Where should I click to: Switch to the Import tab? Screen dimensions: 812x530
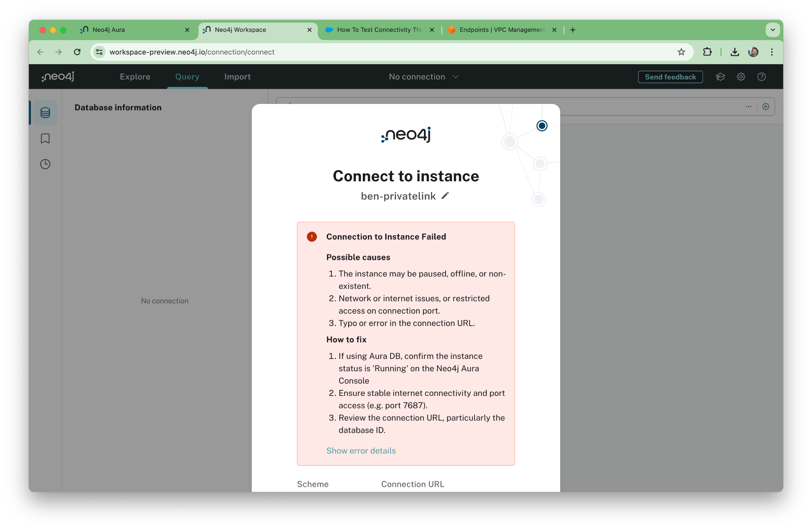[x=237, y=77]
